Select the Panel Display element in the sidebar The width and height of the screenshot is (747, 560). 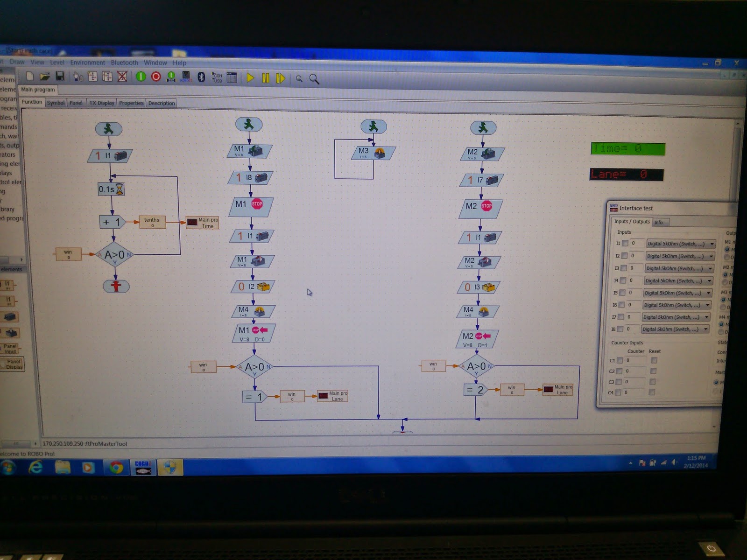click(13, 364)
